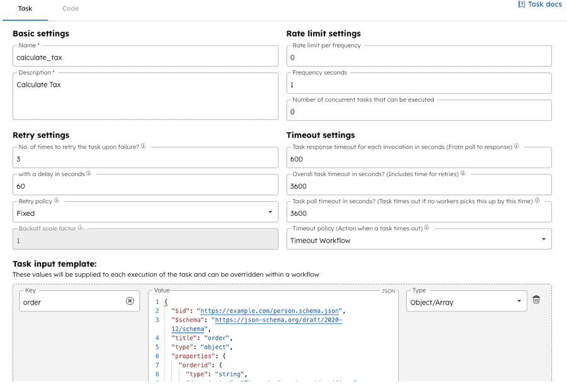Viewport: 567px width, 392px height.
Task: Edit the Name field calculate_tax
Action: (146, 57)
